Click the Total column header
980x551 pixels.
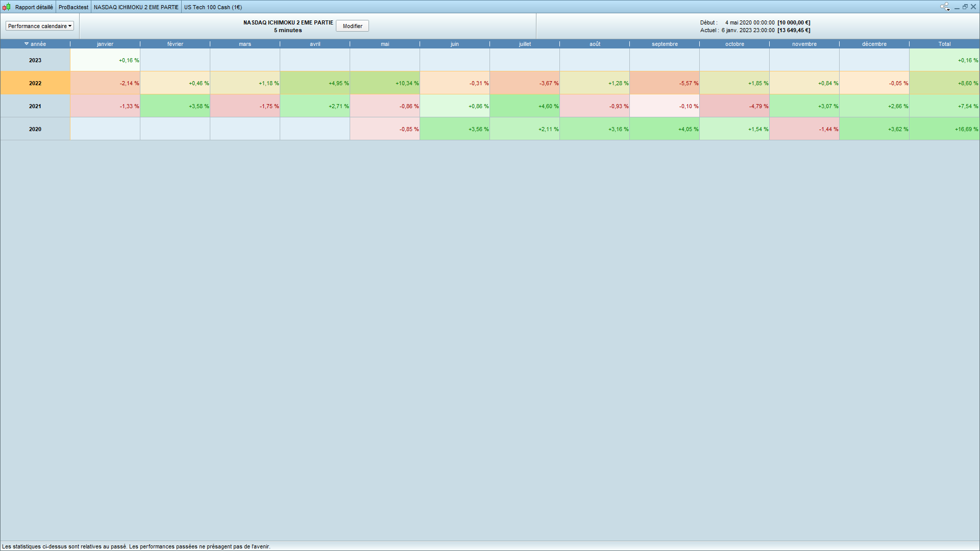click(944, 44)
